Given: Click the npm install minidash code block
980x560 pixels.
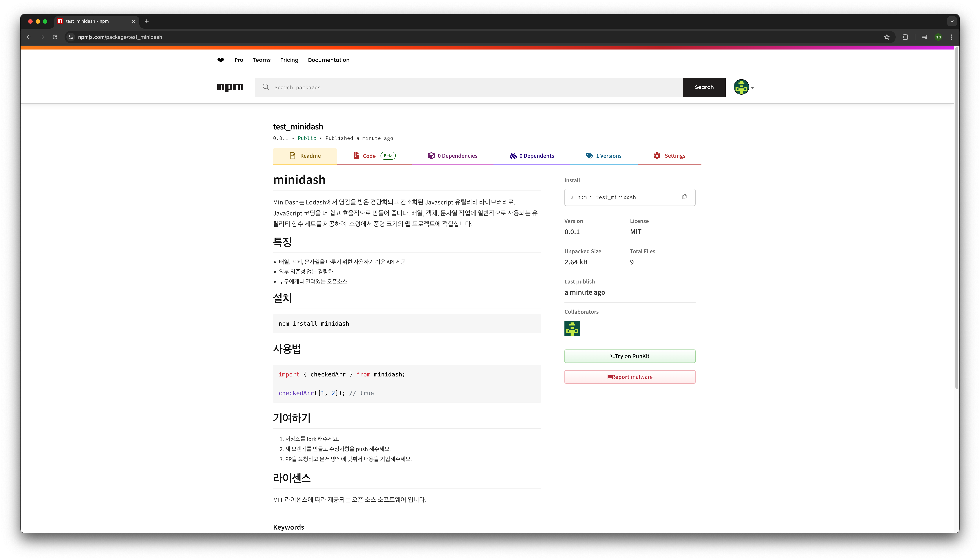Looking at the screenshot, I should [x=407, y=324].
